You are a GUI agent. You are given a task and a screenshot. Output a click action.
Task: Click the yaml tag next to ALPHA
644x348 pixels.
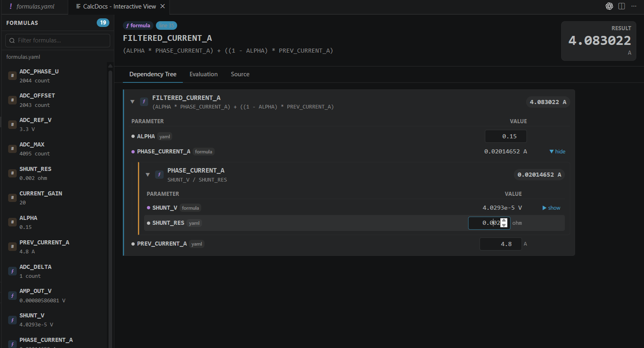(164, 136)
